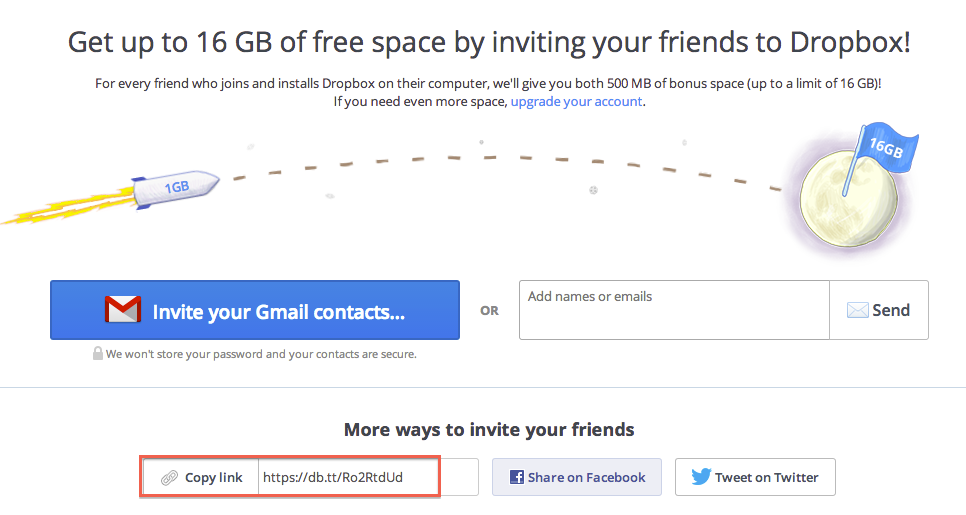
Task: Click the Twitter bird icon
Action: point(701,477)
